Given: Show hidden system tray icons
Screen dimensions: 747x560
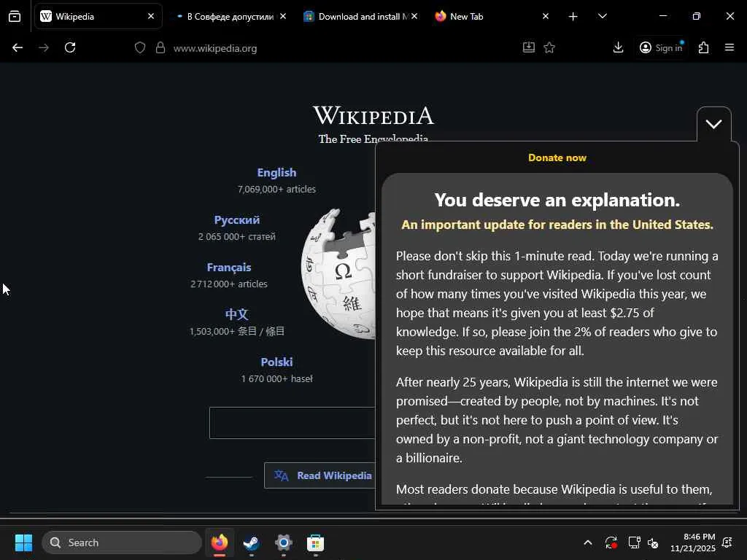Looking at the screenshot, I should pos(588,542).
